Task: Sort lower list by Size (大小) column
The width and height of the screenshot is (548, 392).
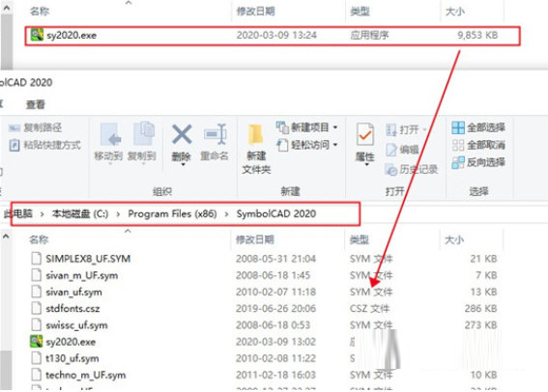Action: coord(454,239)
